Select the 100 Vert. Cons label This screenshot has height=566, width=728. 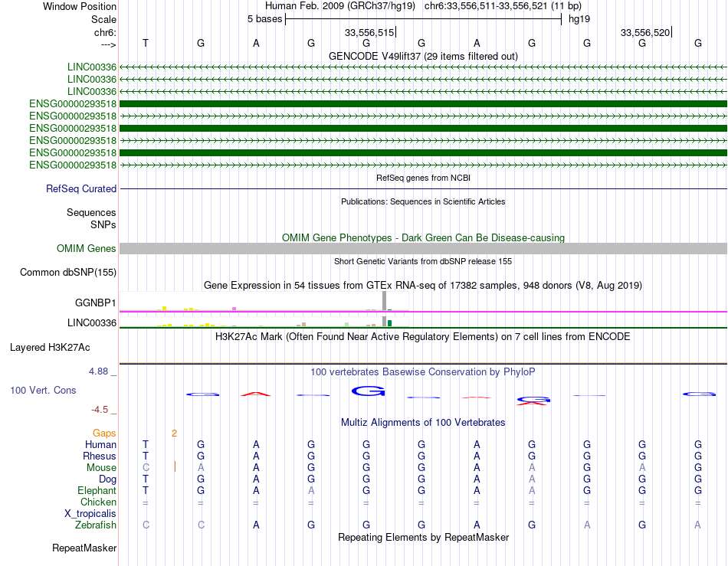(43, 390)
